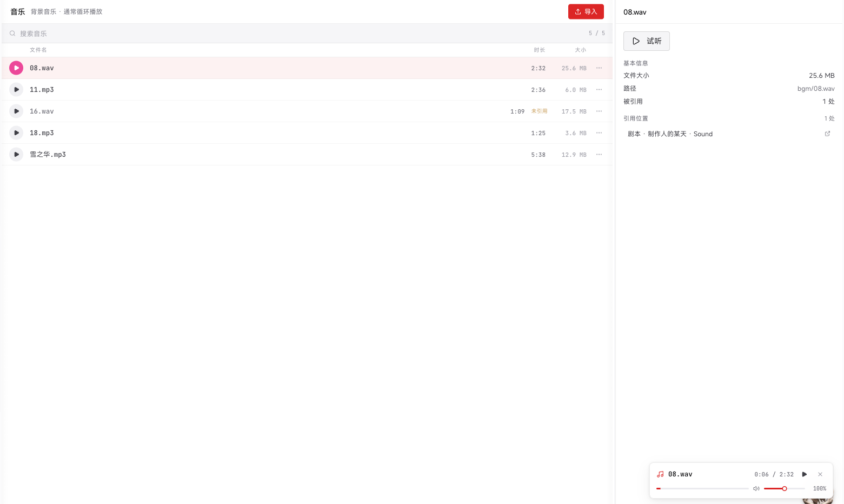Open more options for 11.mp3 row
844x504 pixels.
pyautogui.click(x=599, y=90)
